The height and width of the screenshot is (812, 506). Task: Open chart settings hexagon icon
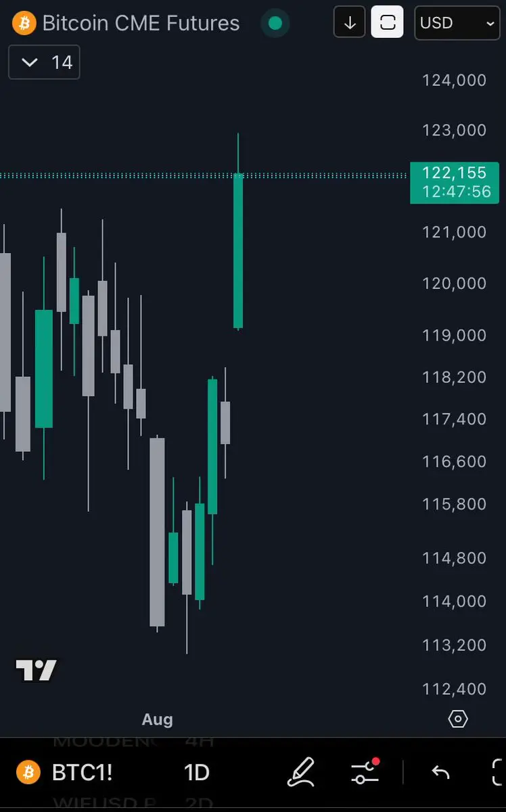pos(458,719)
